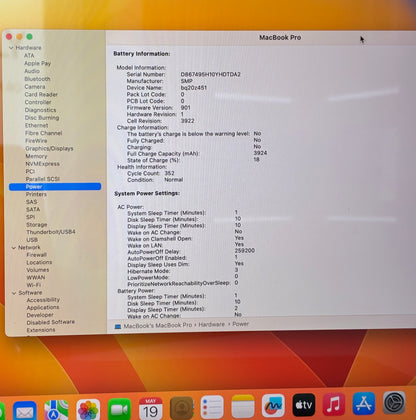Launch Reminders from the Dock
This screenshot has width=416, height=420.
[x=212, y=407]
